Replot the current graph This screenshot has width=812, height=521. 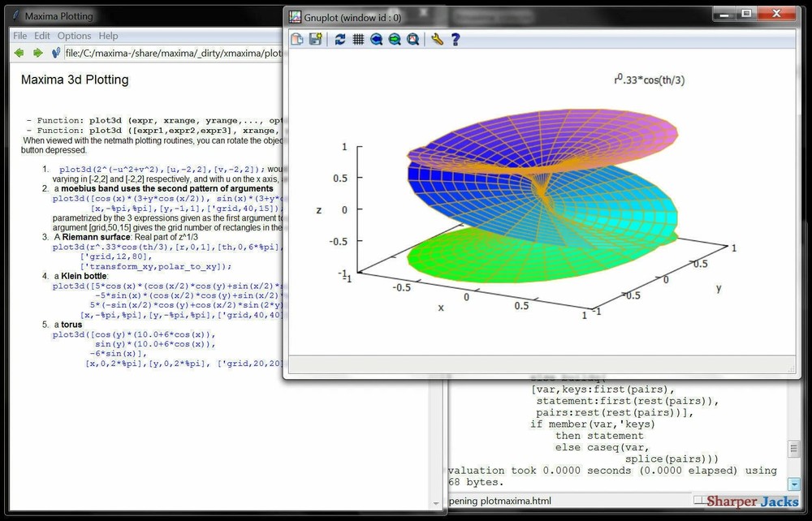point(339,39)
